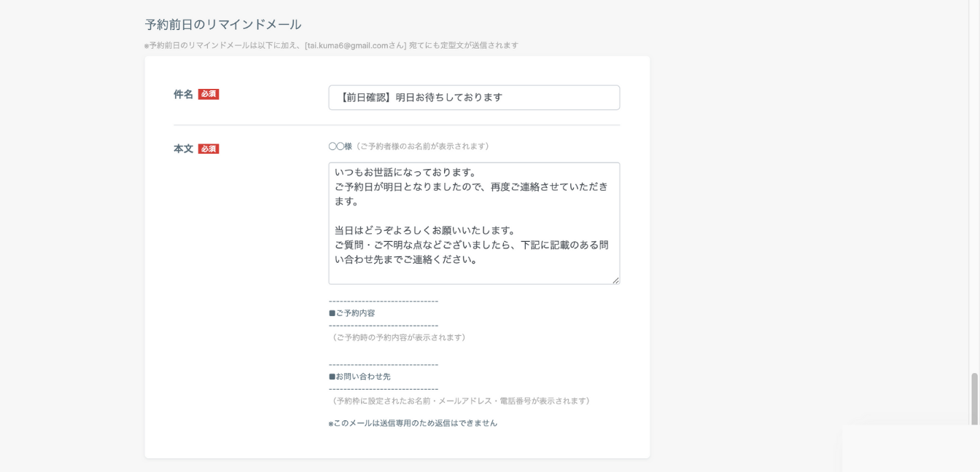Click the 件名 subject input field
The width and height of the screenshot is (980, 472).
pyautogui.click(x=474, y=98)
